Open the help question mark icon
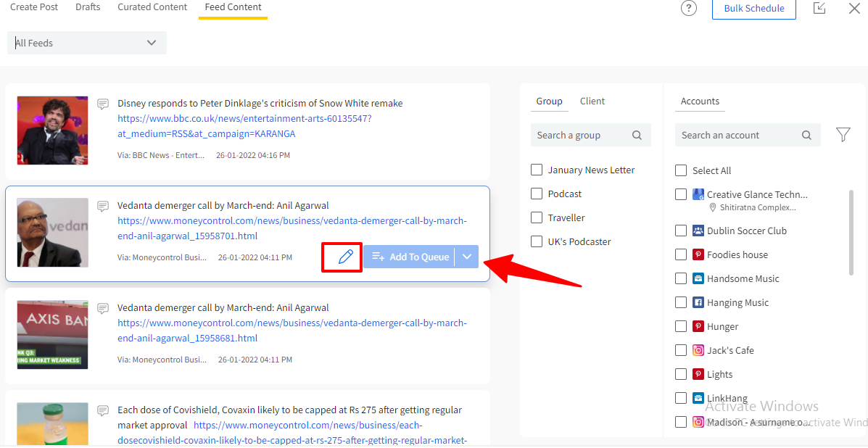 (x=688, y=8)
